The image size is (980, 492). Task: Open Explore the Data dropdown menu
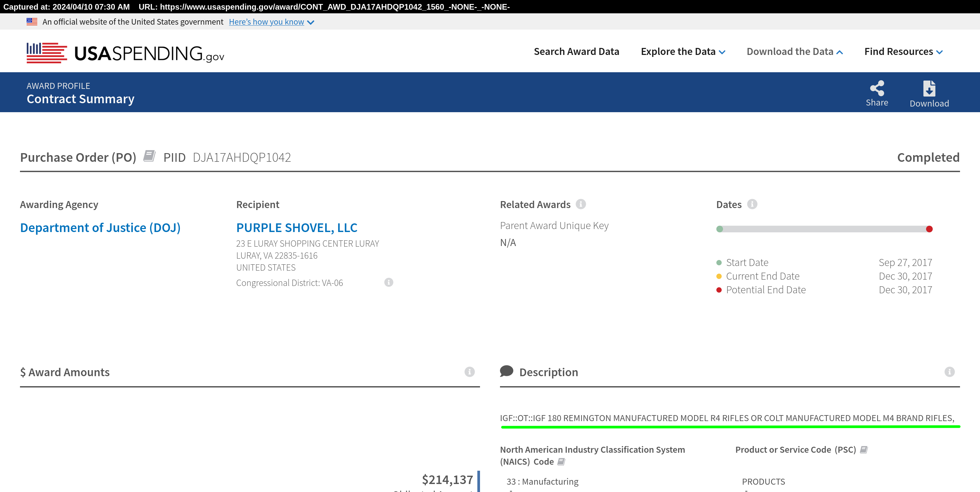[x=683, y=51]
